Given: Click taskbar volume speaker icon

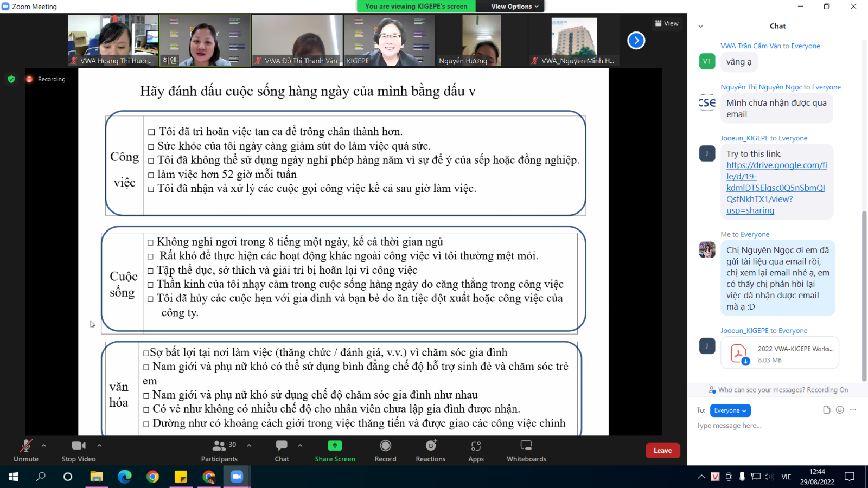Looking at the screenshot, I should click(x=769, y=477).
